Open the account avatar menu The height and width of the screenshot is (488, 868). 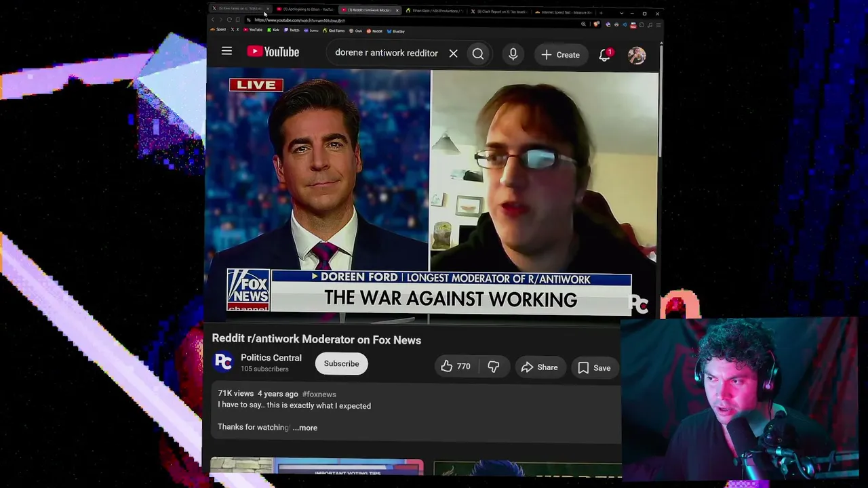point(637,56)
